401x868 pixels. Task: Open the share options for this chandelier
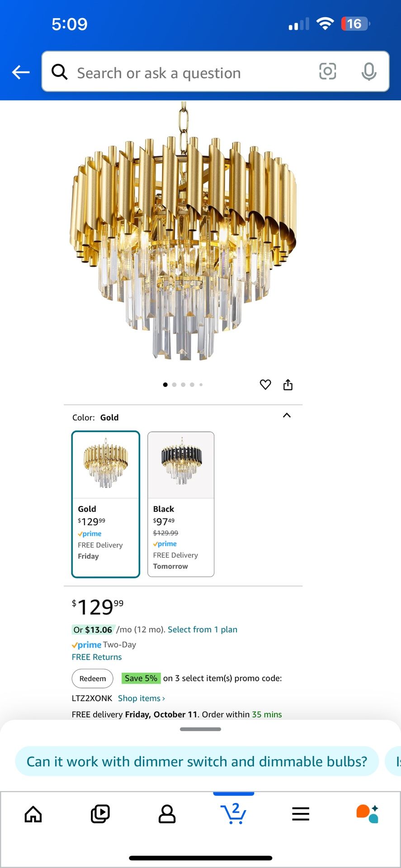[288, 384]
